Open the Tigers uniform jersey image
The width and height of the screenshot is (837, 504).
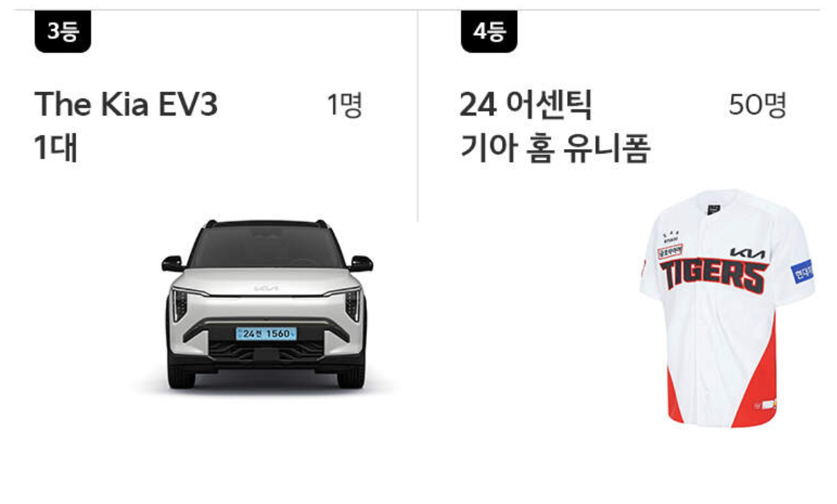pos(727,308)
